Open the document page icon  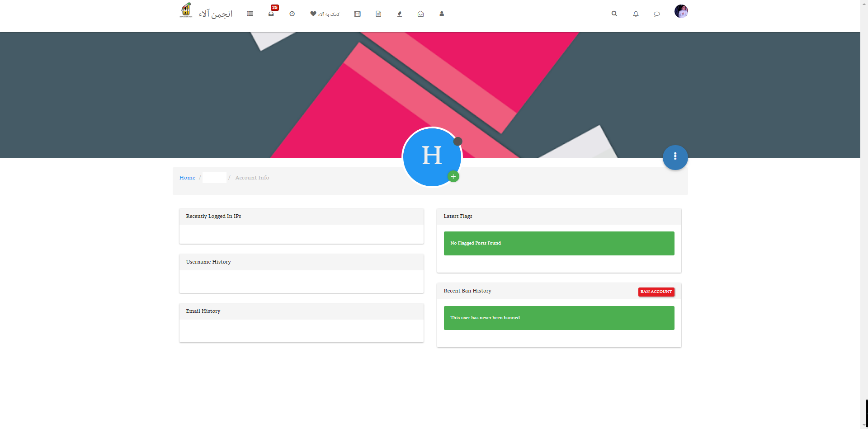coord(378,14)
